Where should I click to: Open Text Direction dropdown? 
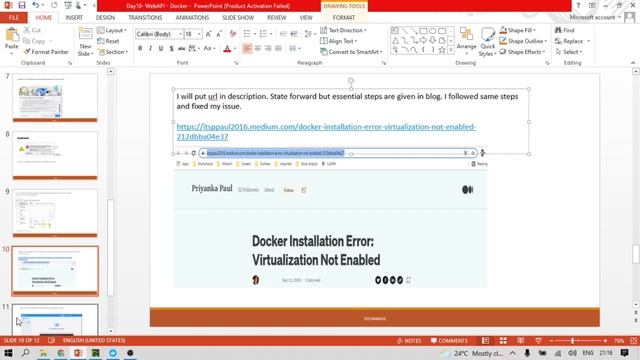pos(343,30)
